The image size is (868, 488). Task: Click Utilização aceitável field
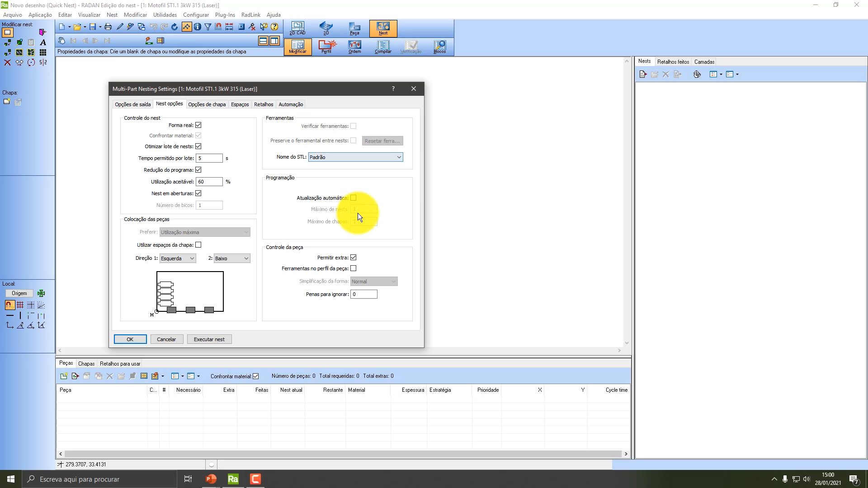click(209, 182)
